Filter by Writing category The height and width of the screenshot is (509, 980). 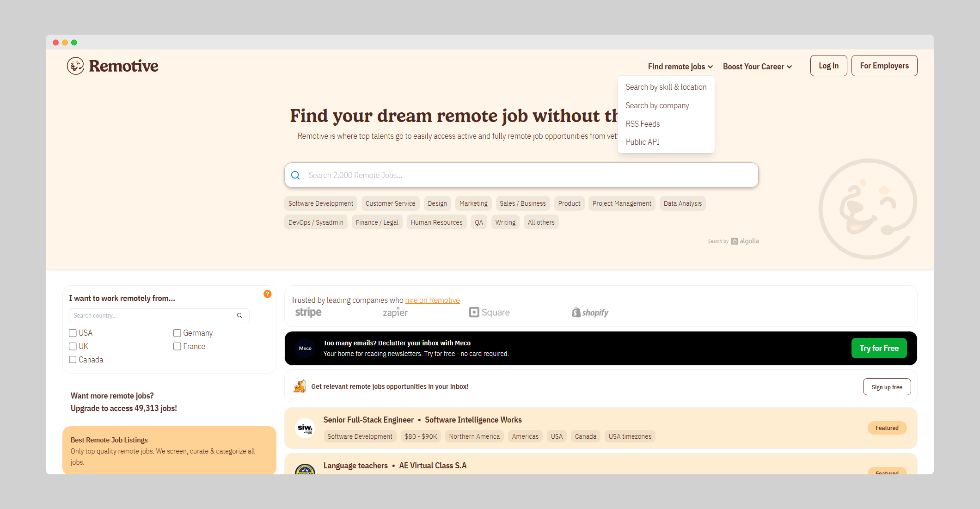click(x=505, y=222)
